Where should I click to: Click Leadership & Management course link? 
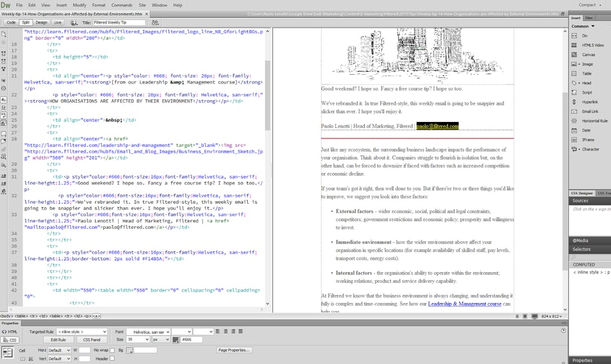click(464, 304)
